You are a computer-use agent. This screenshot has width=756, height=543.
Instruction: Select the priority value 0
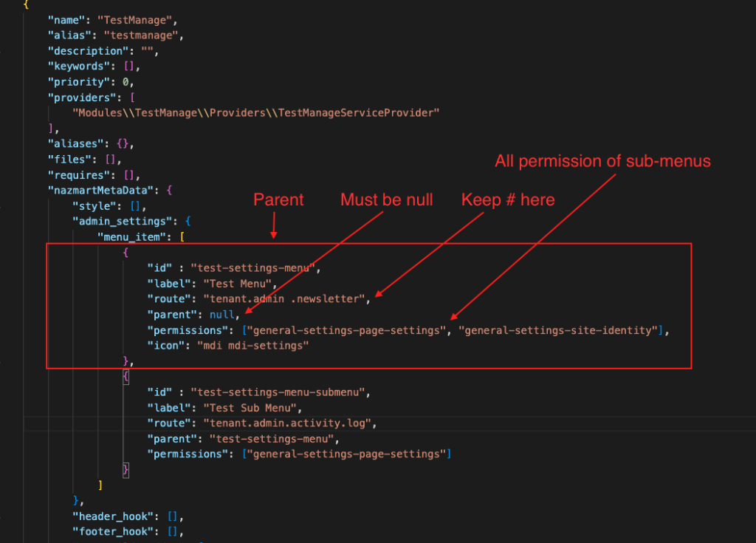pos(126,82)
